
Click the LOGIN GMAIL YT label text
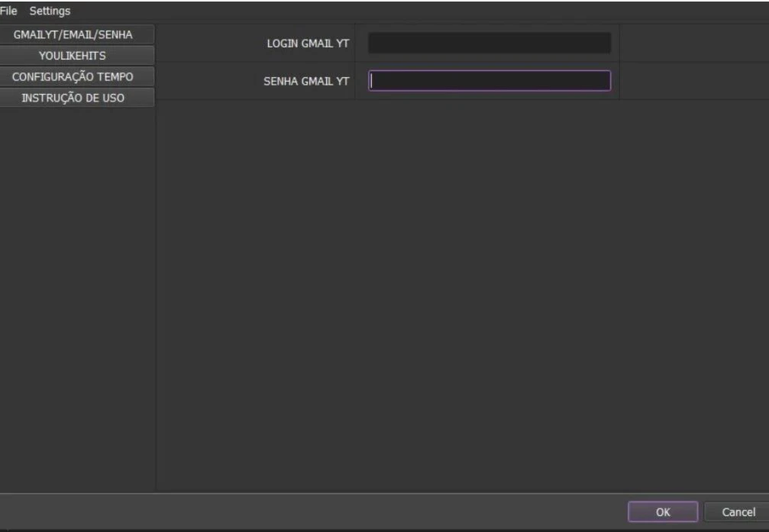(x=307, y=44)
